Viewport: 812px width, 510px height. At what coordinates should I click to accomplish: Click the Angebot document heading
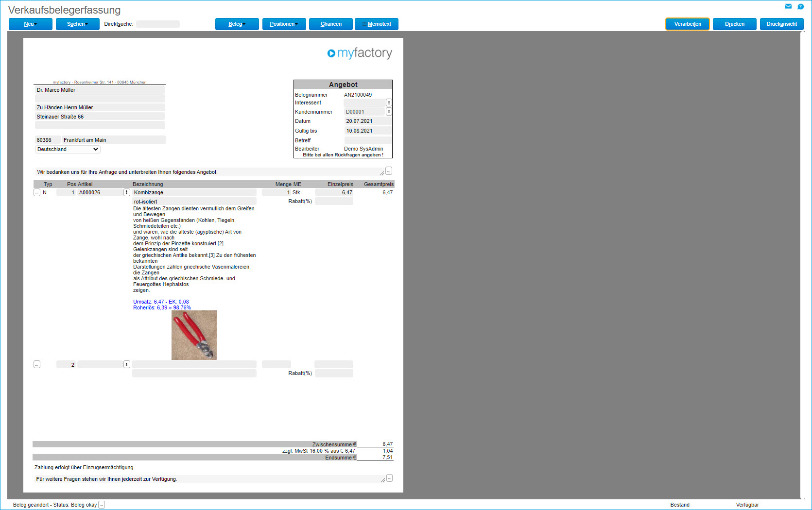coord(343,85)
